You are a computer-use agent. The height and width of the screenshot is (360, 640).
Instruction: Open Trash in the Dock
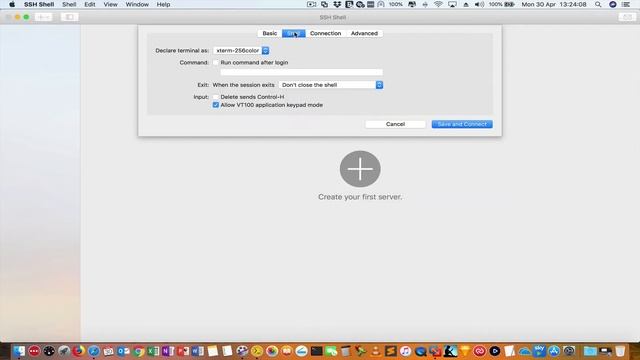[x=620, y=351]
